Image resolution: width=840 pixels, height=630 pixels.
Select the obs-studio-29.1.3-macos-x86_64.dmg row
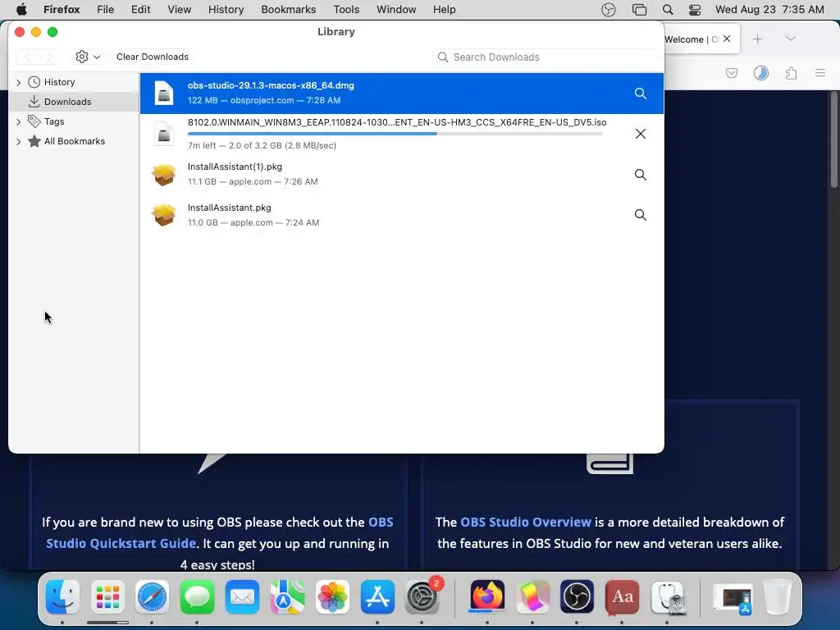coord(402,94)
